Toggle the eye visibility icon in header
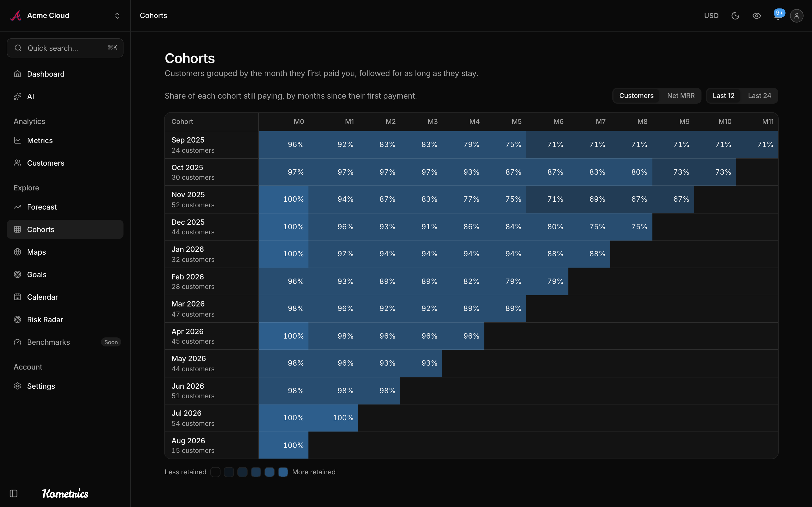This screenshot has height=507, width=812. pos(757,16)
